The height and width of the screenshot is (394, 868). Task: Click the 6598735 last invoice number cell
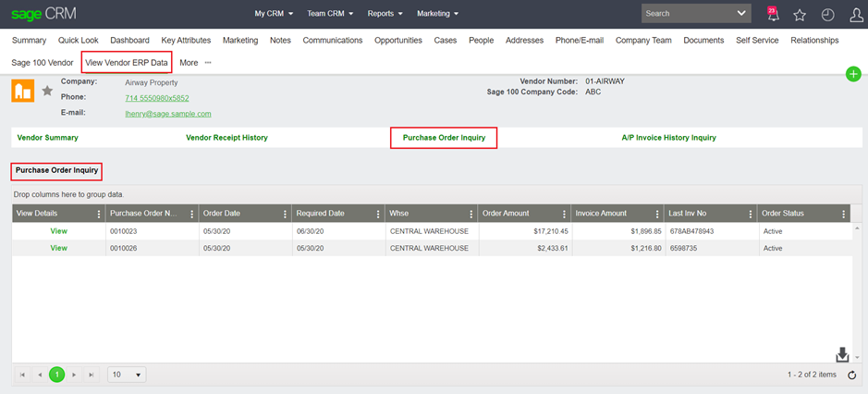pos(711,248)
